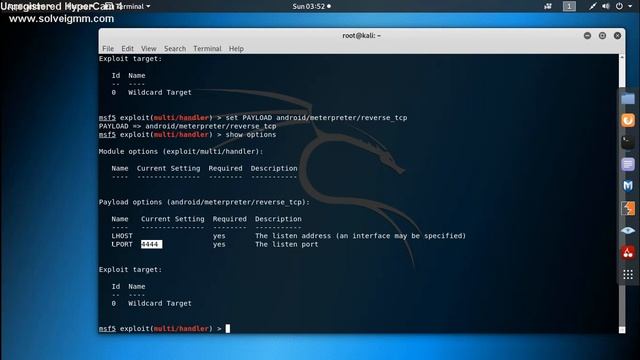Image resolution: width=640 pixels, height=360 pixels.
Task: Open the Sun 03:52 clock calendar
Action: point(311,6)
